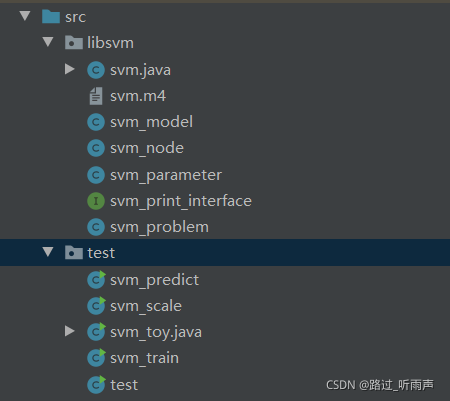This screenshot has width=450, height=401.
Task: Collapse the test package arrow
Action: click(x=48, y=252)
